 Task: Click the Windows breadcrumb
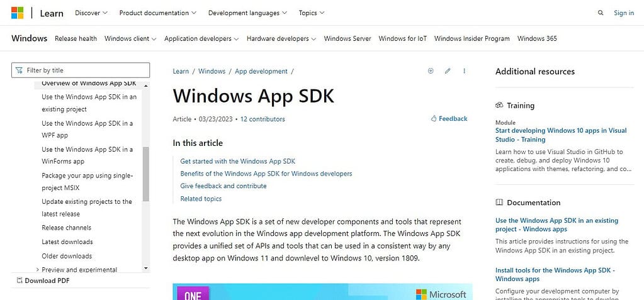point(212,71)
